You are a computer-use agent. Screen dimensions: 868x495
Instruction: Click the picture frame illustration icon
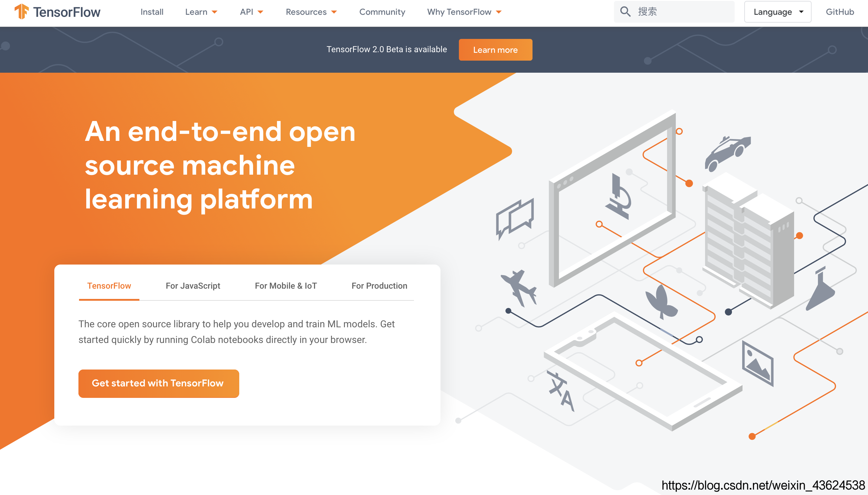click(758, 364)
